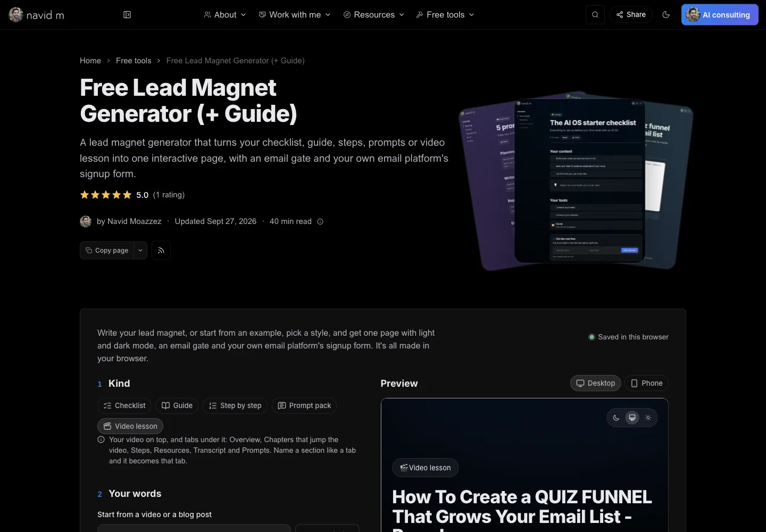766x532 pixels.
Task: Choose the Checklist kind
Action: tap(124, 405)
